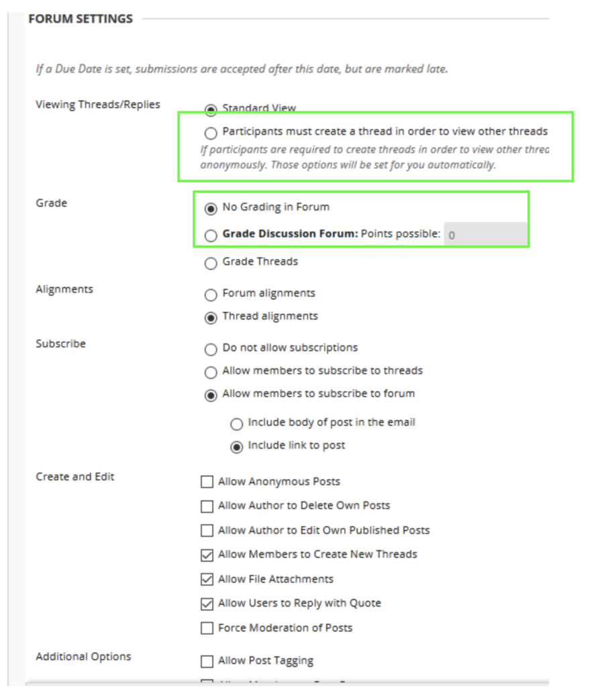Viewport: 616px width, 687px height.
Task: Click the Points possible input field
Action: (484, 235)
